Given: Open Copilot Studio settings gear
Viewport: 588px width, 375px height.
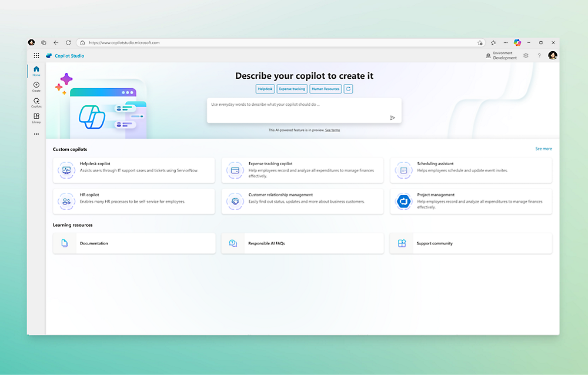Looking at the screenshot, I should pos(526,55).
